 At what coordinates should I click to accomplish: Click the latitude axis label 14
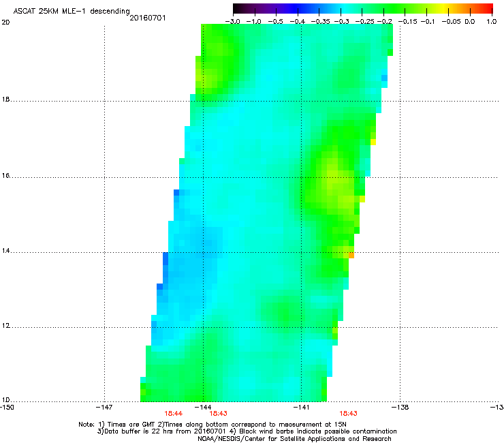[x=5, y=251]
